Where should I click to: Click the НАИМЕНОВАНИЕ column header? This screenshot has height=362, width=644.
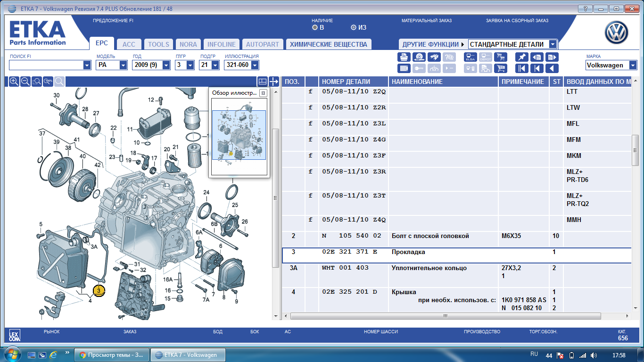tap(444, 82)
